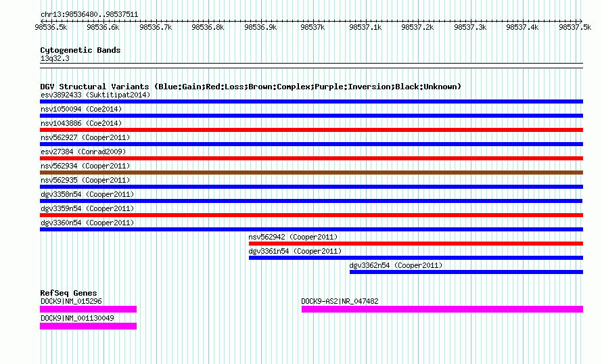Viewport: 602px width, 364px height.
Task: Click the 98536.8k ruler tick label
Action: pos(208,28)
